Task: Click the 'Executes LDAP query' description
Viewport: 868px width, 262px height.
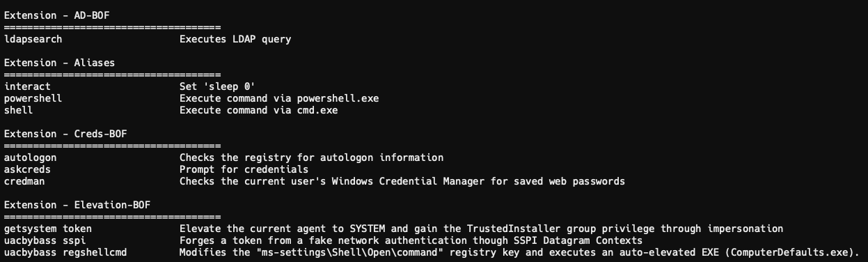Action: (x=235, y=39)
